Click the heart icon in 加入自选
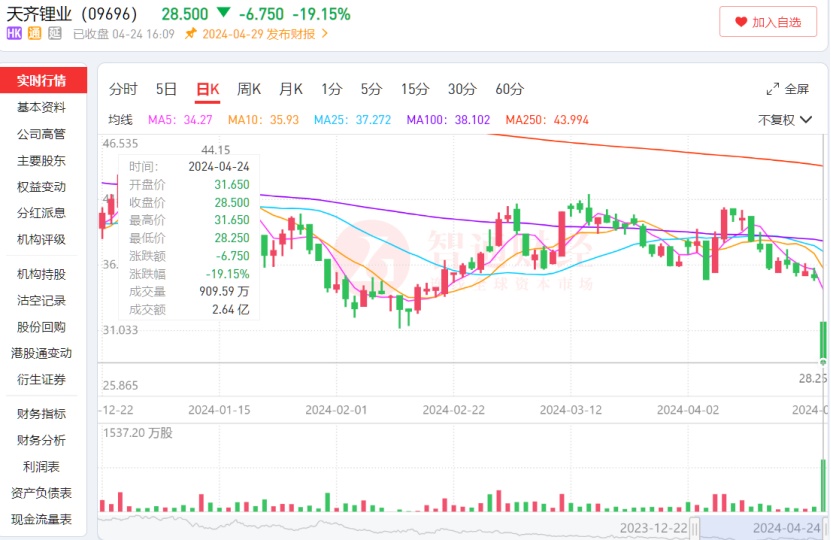Image resolution: width=831 pixels, height=540 pixels. pos(741,21)
